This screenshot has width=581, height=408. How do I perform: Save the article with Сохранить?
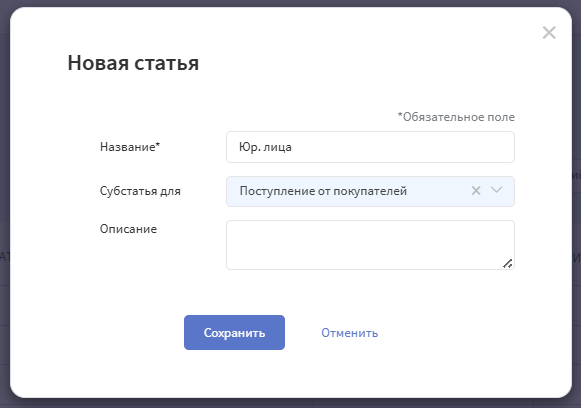point(234,332)
